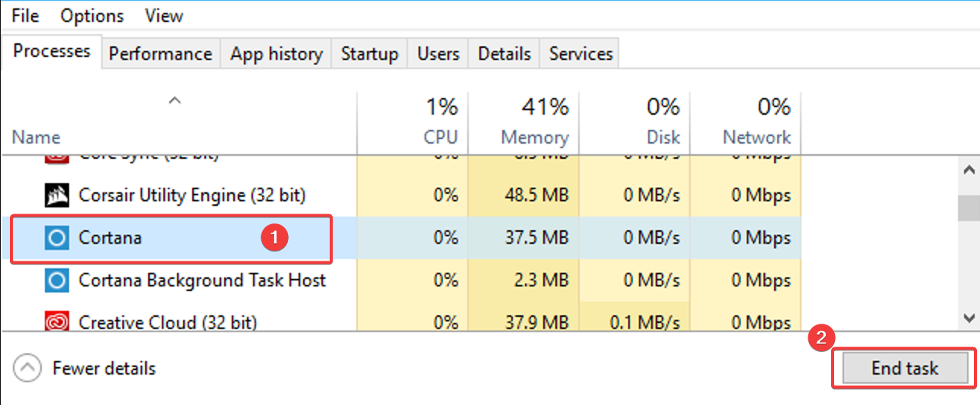End the selected Cortana task
Image resolution: width=980 pixels, height=405 pixels.
(905, 369)
